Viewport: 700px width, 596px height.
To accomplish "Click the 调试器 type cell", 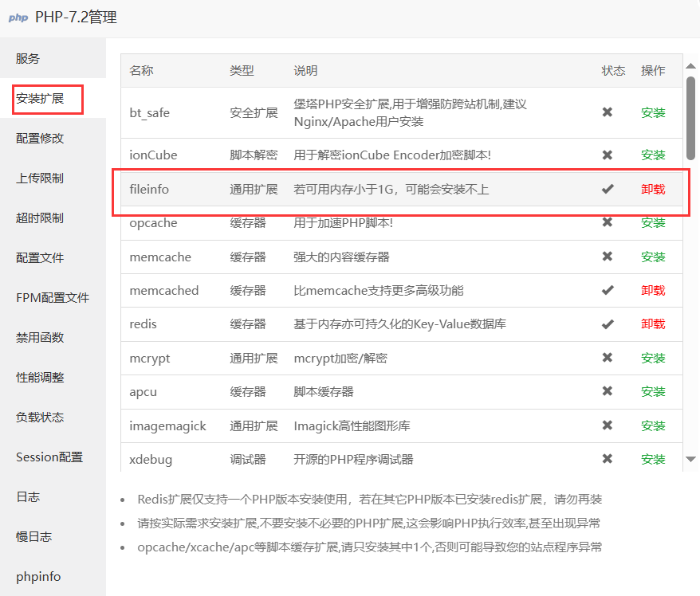I will click(x=248, y=460).
